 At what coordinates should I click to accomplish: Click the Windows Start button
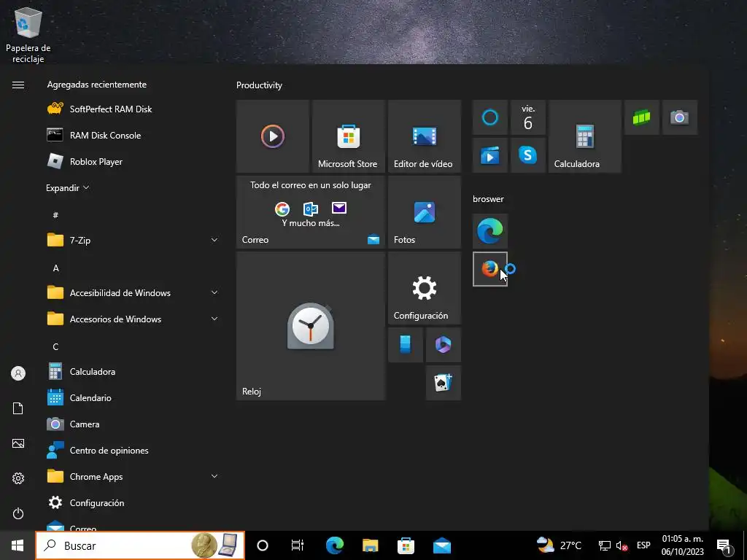(x=18, y=545)
